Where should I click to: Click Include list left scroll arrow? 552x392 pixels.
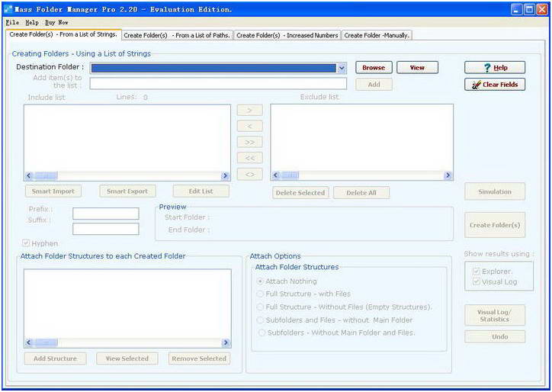click(29, 175)
